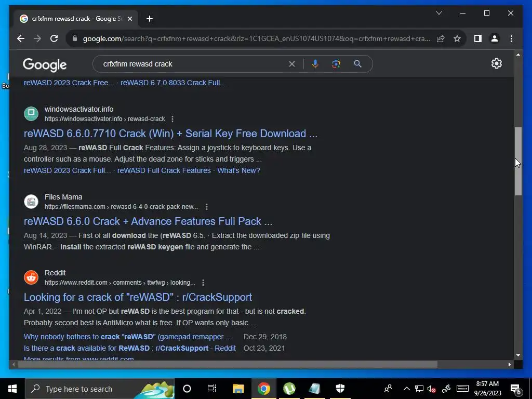
Task: Click the taskbar search box
Action: [x=100, y=389]
